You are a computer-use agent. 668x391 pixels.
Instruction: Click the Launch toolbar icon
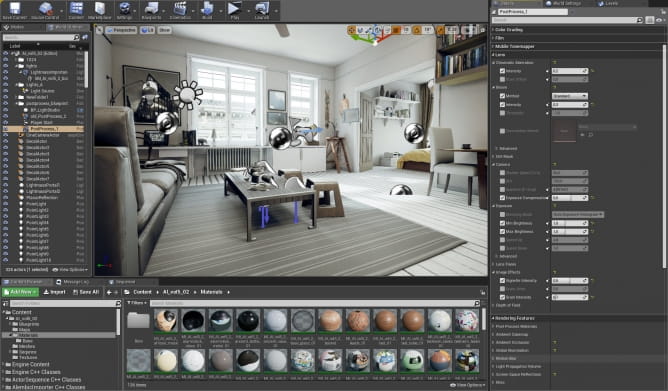pos(262,8)
